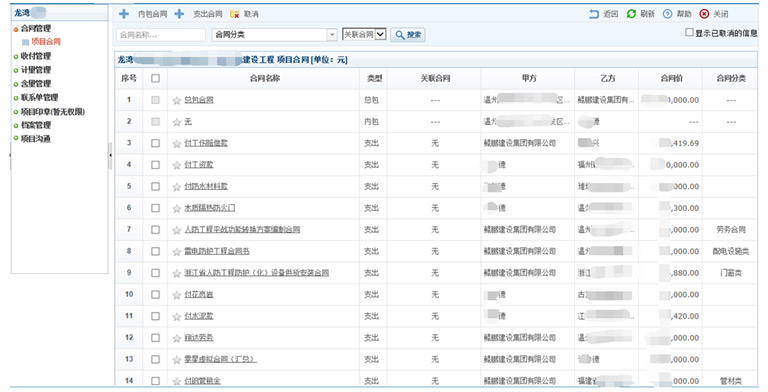Expand the 计量管理 sidebar section
Screen dimensions: 768x392
click(x=16, y=70)
